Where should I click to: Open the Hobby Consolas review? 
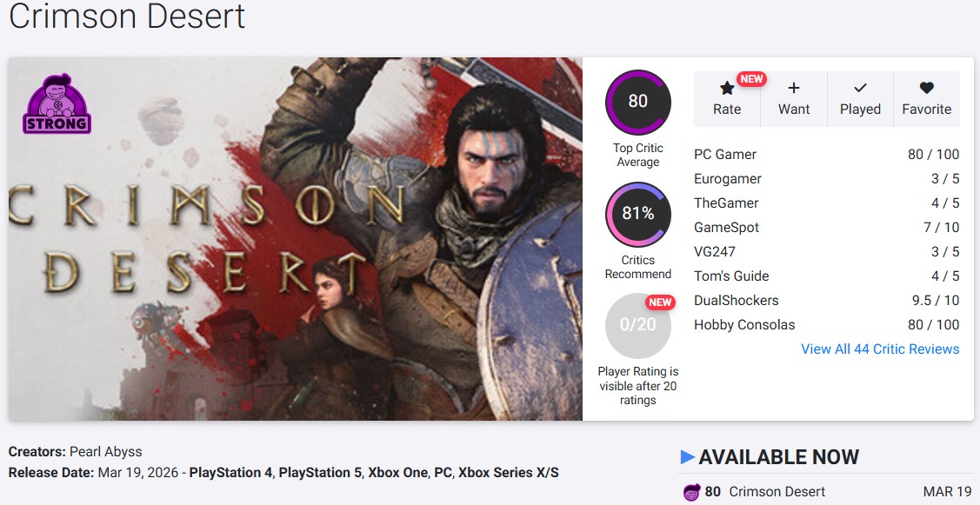744,325
